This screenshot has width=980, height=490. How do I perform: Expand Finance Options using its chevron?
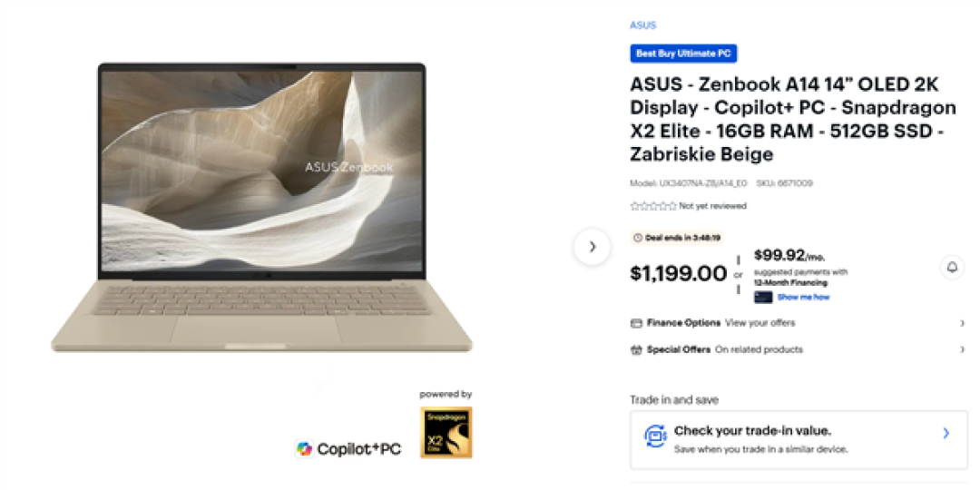coord(962,323)
